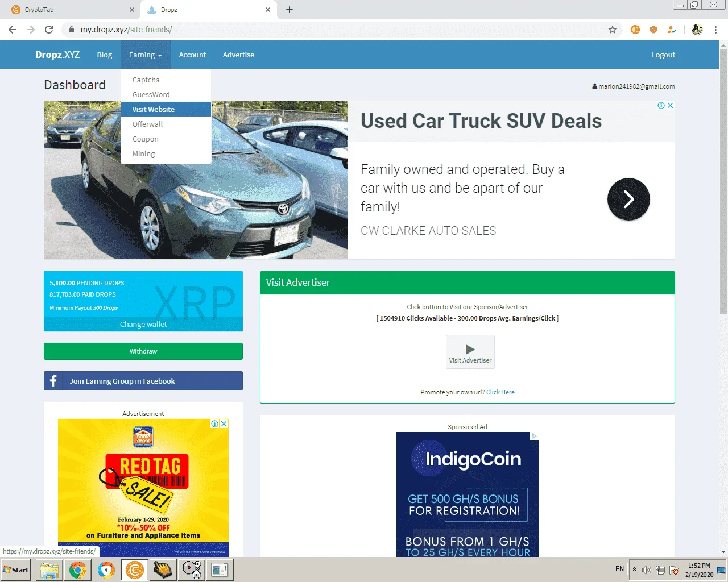This screenshot has width=728, height=582.
Task: Click the round arrow on the car ad
Action: pos(628,199)
